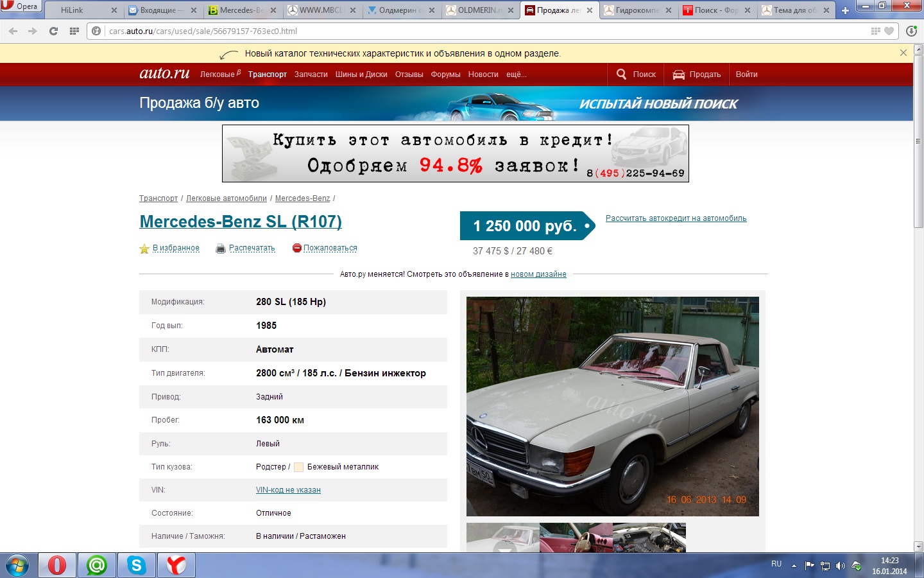Viewport: 924px width, 578px height.
Task: Open Yandex browser from the taskbar
Action: point(176,565)
